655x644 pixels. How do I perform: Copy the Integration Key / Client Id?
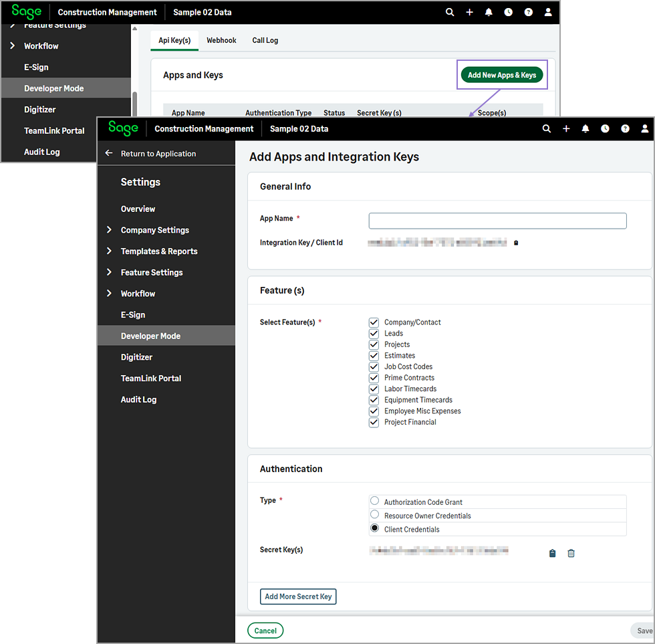[x=516, y=243]
